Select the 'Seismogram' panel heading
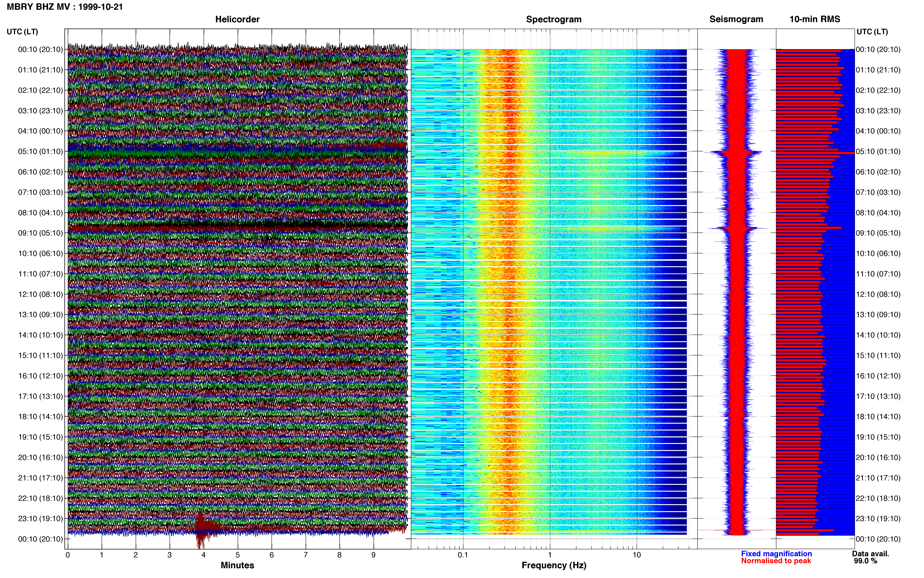Image resolution: width=924 pixels, height=578 pixels. point(736,19)
